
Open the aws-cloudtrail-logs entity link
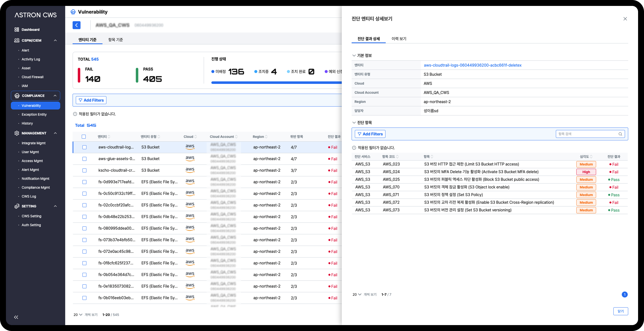coord(472,65)
